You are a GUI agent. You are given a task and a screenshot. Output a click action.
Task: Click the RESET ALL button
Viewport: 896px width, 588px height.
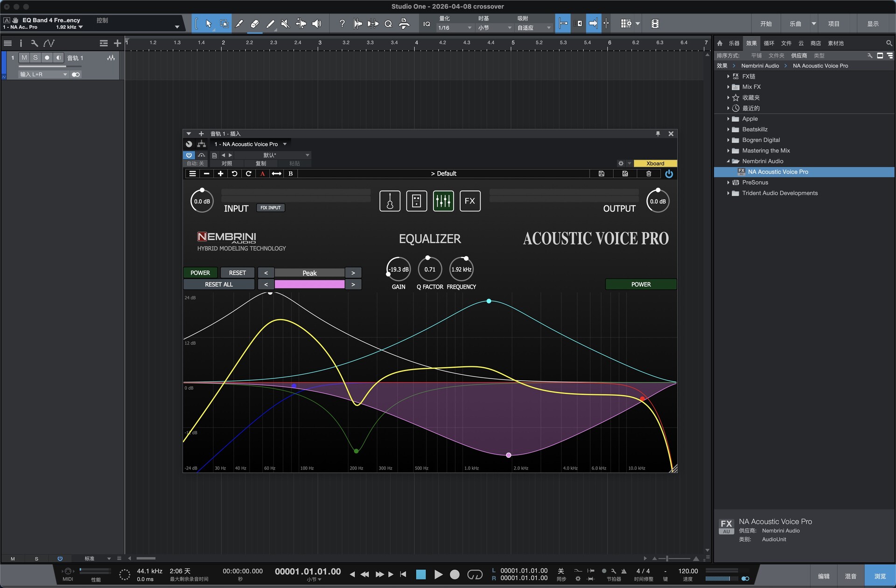[218, 285]
